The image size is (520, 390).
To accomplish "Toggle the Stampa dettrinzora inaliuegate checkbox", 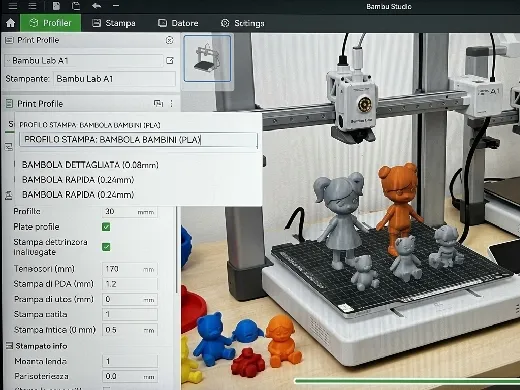I will [106, 247].
